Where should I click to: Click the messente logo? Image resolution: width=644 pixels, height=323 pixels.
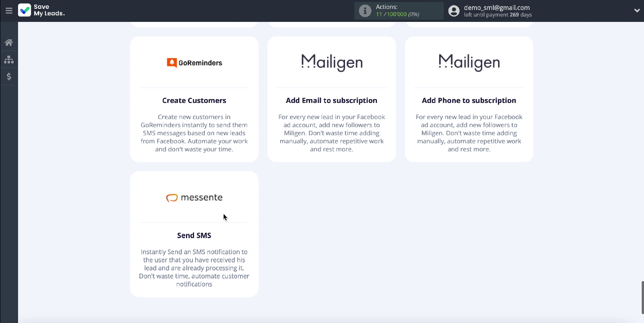point(194,197)
